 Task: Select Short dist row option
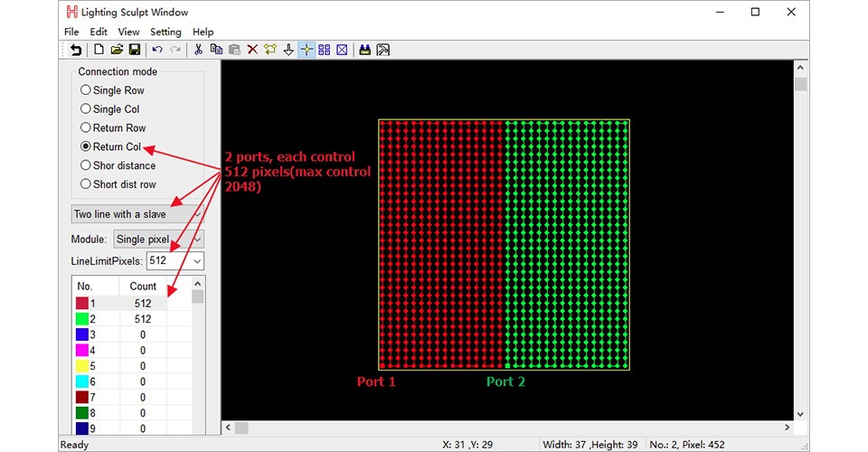tap(118, 184)
